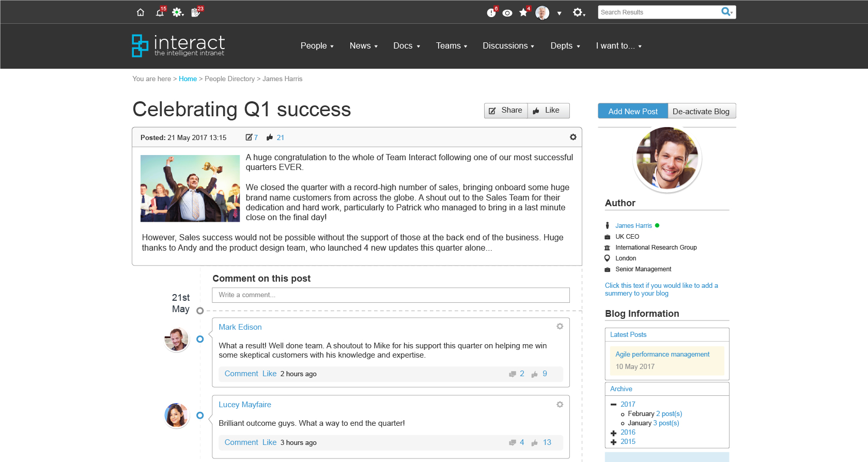The height and width of the screenshot is (462, 868).
Task: Click Comment under Lucey Mayfaire's comment
Action: (x=241, y=442)
